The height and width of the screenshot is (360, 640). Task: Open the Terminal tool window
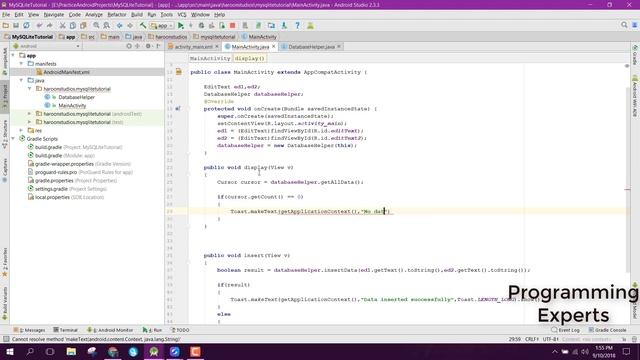[65, 330]
